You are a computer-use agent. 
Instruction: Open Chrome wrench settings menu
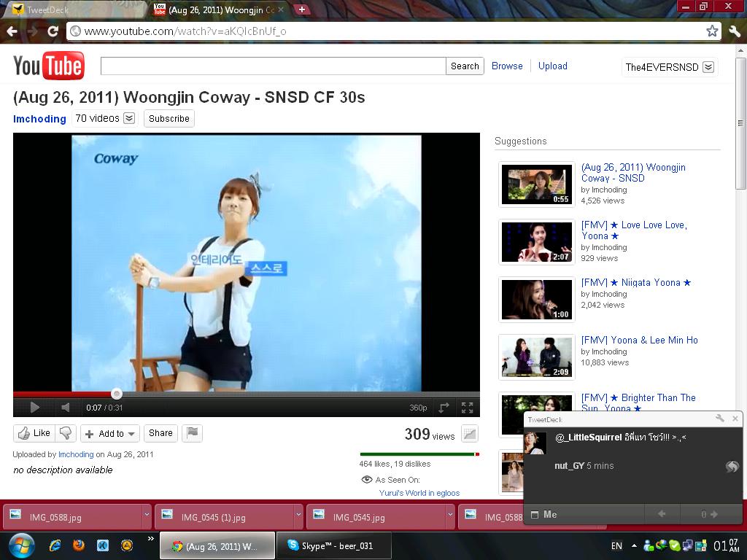click(x=734, y=31)
